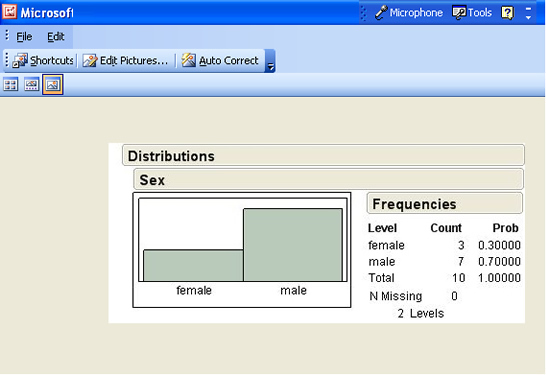Screen dimensions: 546x375
Task: Expand the toolbar options arrow
Action: [270, 61]
